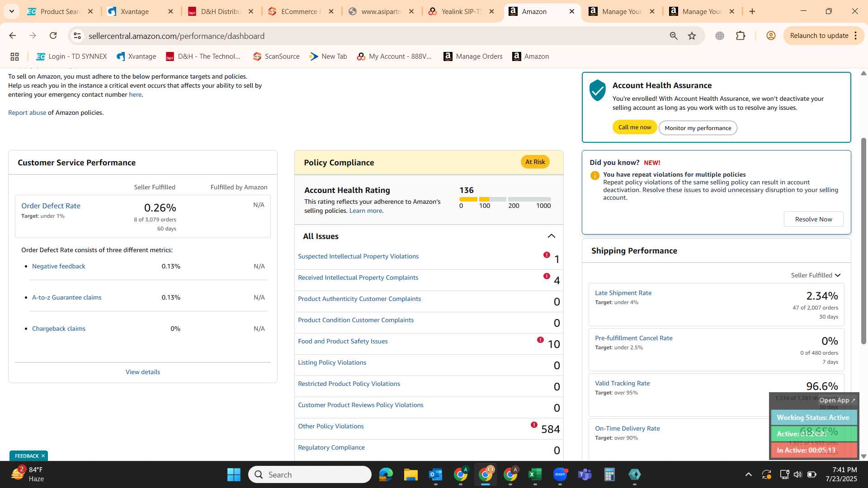View site information icon in address bar
The height and width of the screenshot is (488, 868).
click(x=77, y=36)
